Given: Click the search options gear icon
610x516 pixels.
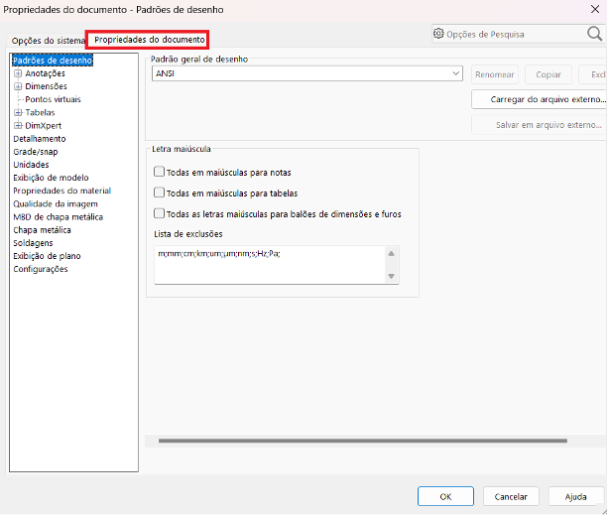Looking at the screenshot, I should [x=438, y=34].
